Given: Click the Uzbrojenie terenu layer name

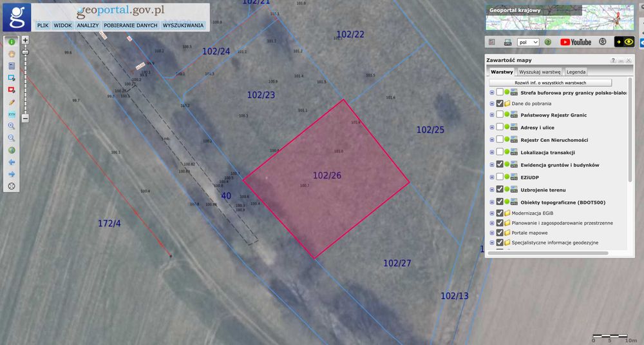Looking at the screenshot, I should [x=543, y=190].
